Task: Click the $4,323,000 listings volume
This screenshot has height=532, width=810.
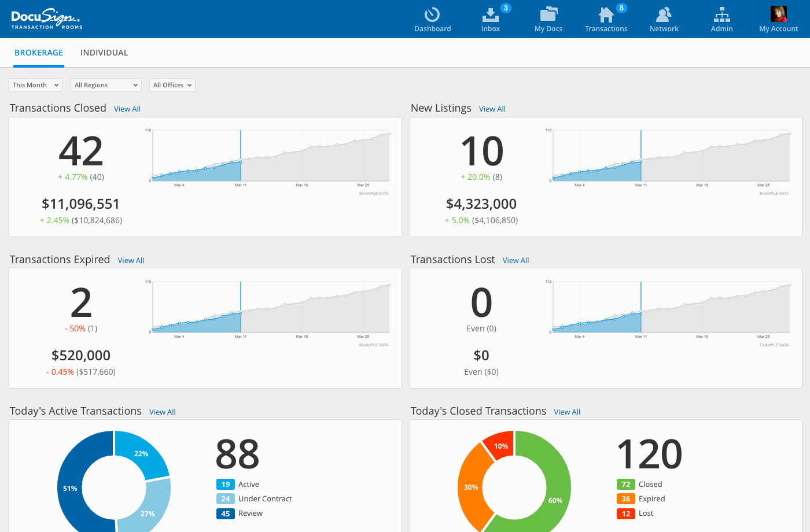Action: point(481,204)
